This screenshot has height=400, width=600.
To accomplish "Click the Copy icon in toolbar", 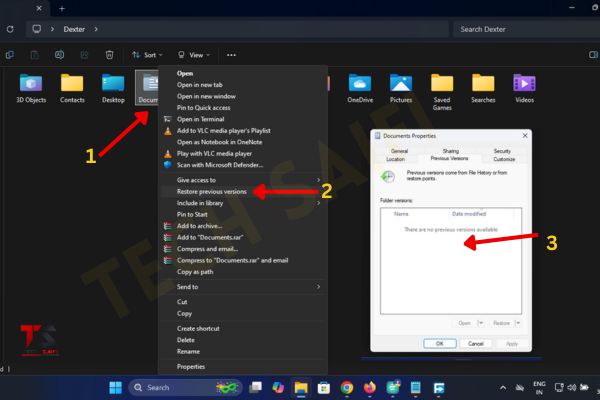I will [x=10, y=55].
